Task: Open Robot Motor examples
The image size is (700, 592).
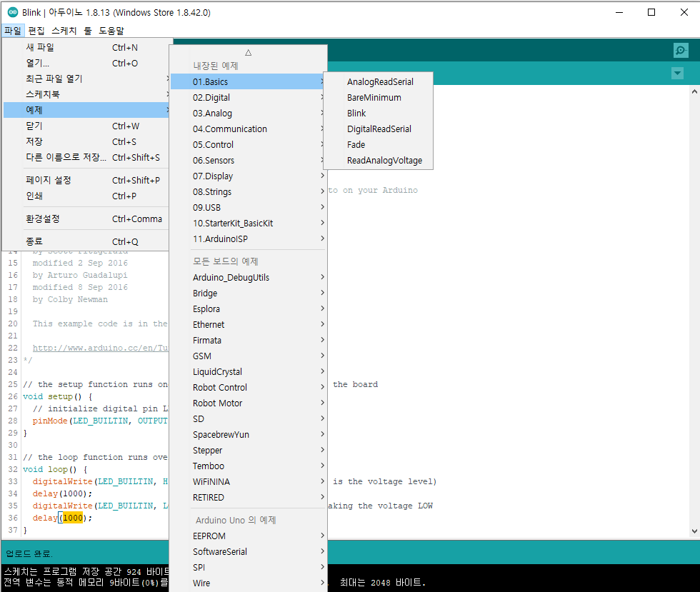Action: click(249, 403)
